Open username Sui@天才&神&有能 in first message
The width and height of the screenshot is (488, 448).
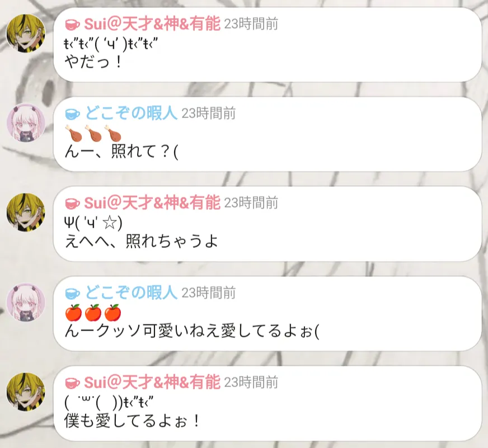pos(152,24)
